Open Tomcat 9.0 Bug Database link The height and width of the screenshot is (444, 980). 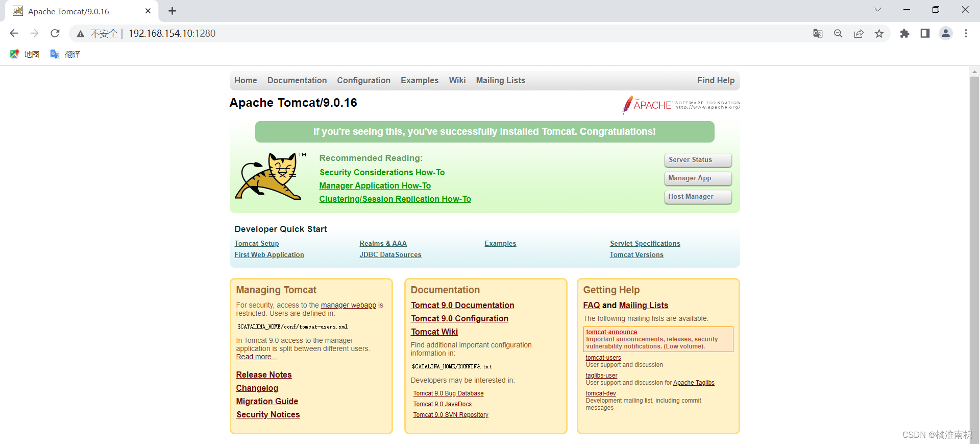(x=448, y=393)
